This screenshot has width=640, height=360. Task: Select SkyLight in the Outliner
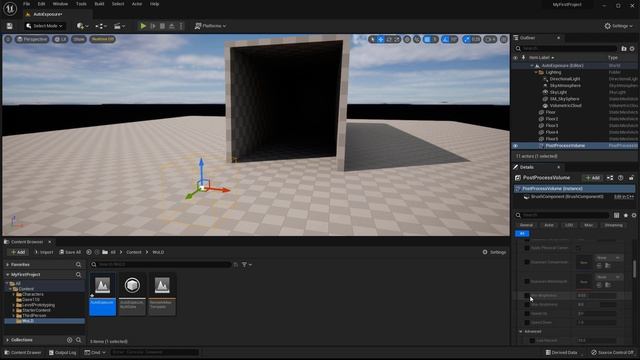(558, 92)
